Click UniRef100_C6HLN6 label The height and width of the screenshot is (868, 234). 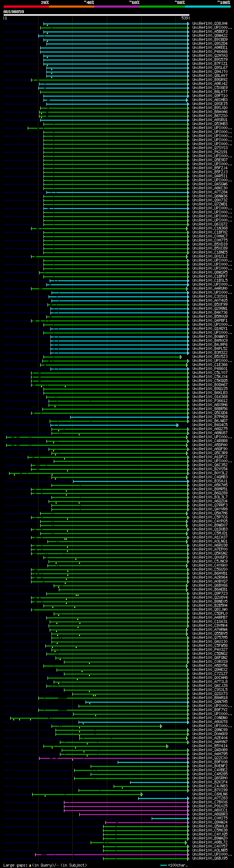tap(210, 794)
